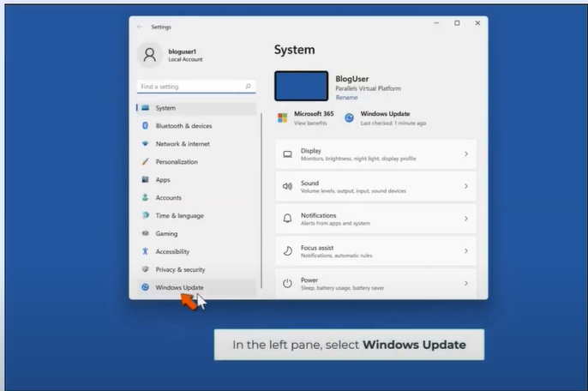Click the Privacy & security shield icon
The width and height of the screenshot is (588, 391).
point(146,269)
